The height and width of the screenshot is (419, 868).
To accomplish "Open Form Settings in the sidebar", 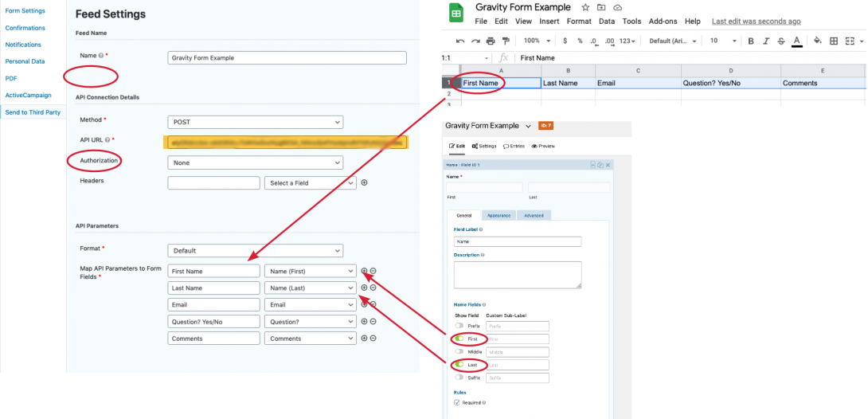I will (x=25, y=11).
